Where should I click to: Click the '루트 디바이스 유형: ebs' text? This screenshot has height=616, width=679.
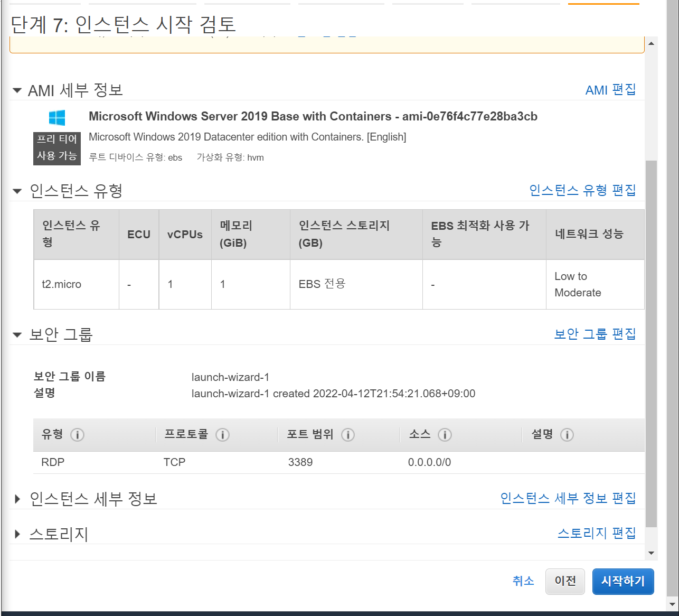pyautogui.click(x=135, y=157)
